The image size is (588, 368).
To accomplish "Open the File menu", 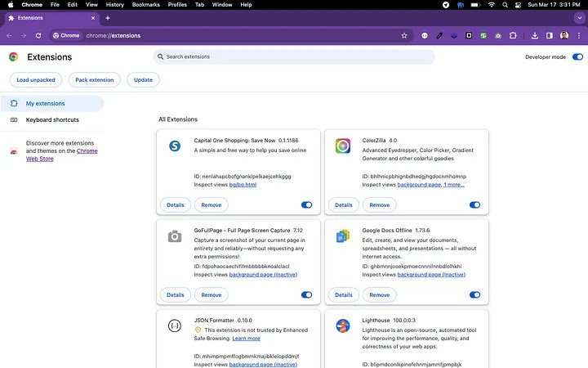I will [55, 5].
